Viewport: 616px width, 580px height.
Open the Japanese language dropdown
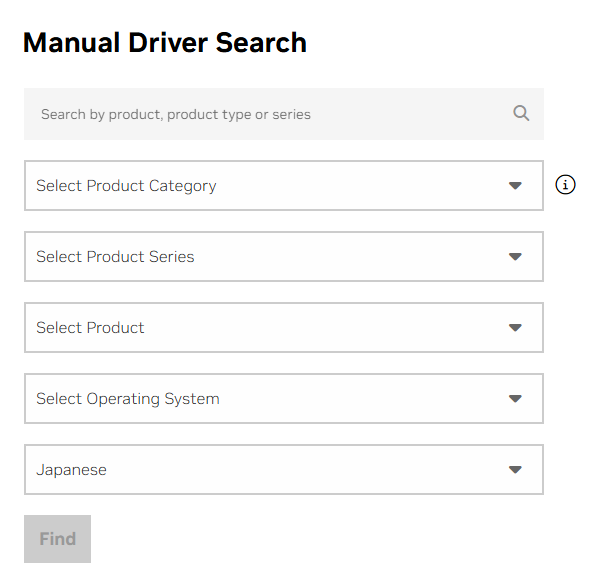[x=283, y=470]
